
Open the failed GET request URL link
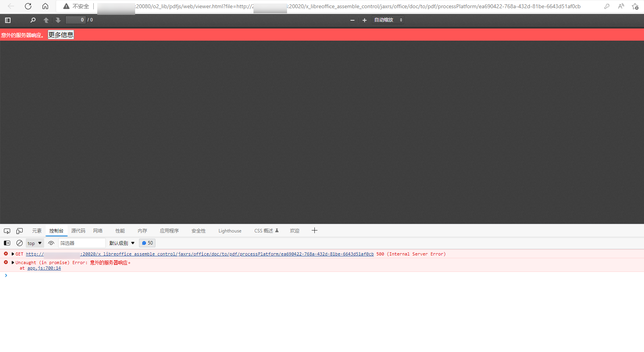[x=200, y=254]
